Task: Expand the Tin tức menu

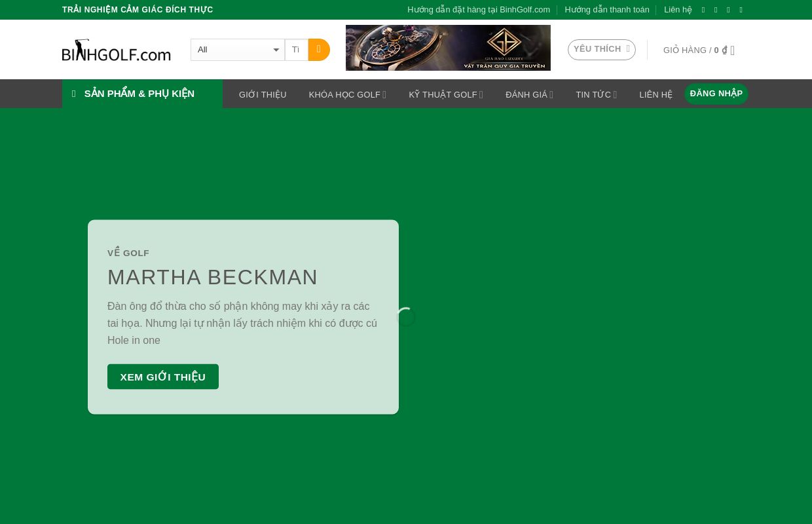Action: click(596, 94)
